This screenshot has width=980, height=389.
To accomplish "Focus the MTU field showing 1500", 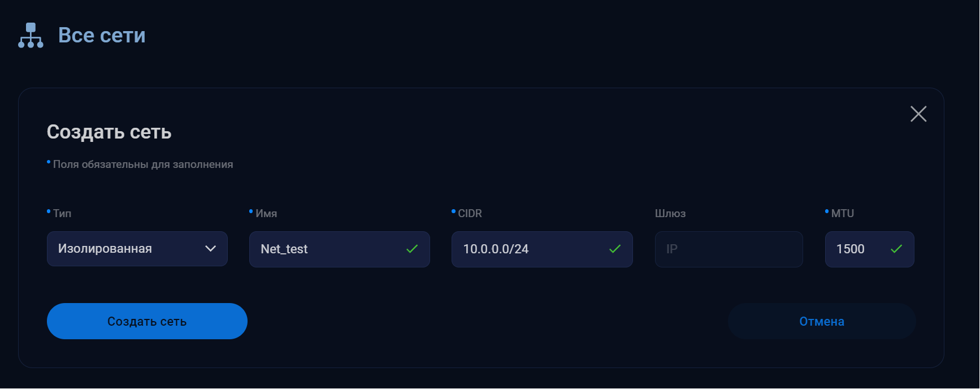I will click(x=870, y=249).
